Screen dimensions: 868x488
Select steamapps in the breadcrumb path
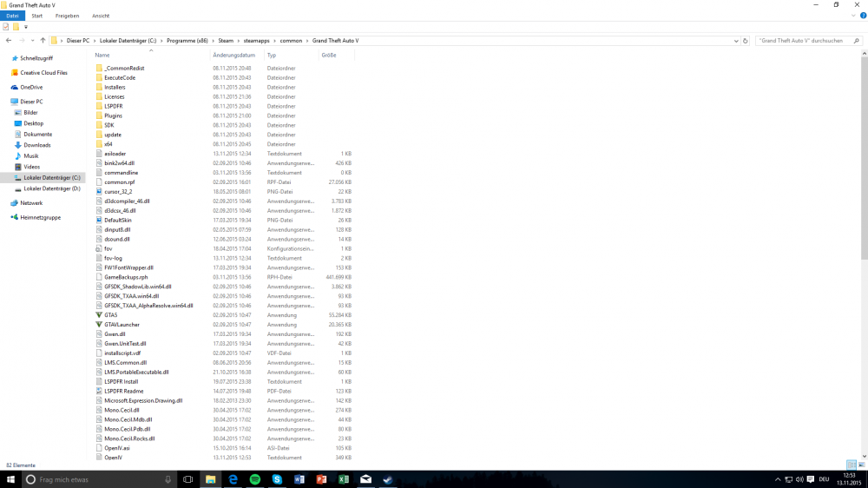click(x=256, y=41)
